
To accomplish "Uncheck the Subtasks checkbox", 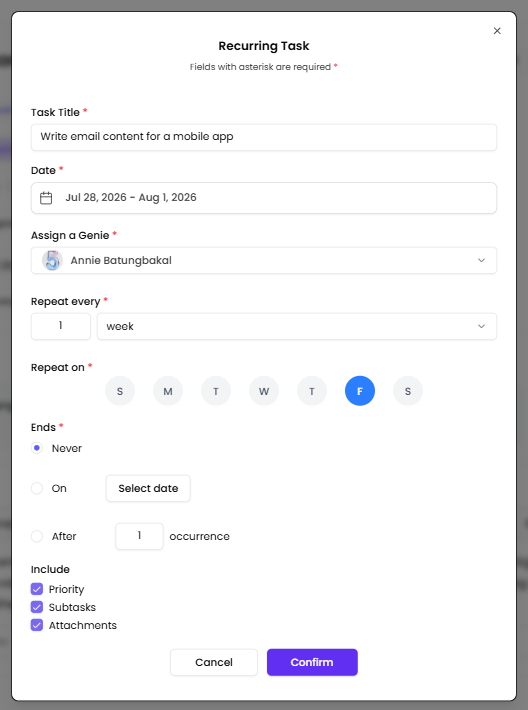I will 37,607.
